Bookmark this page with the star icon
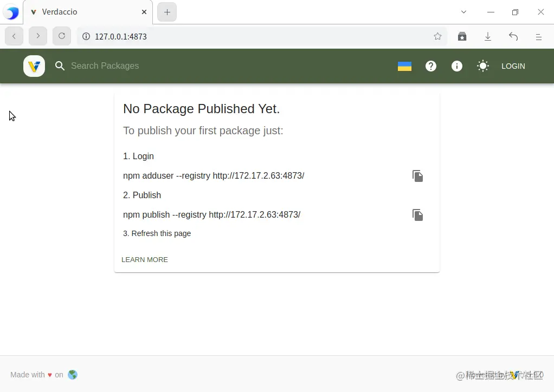The height and width of the screenshot is (392, 554). [437, 36]
